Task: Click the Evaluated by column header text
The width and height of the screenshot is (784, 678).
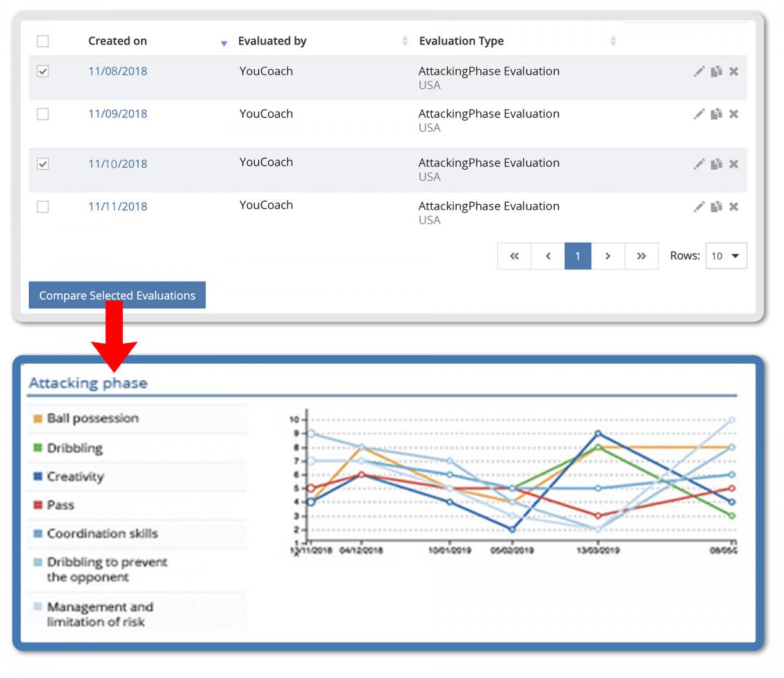Action: pyautogui.click(x=272, y=41)
